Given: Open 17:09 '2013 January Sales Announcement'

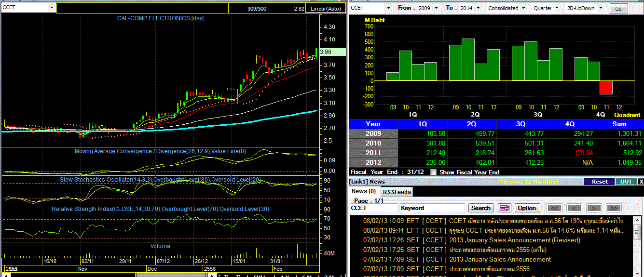Looking at the screenshot, I should pyautogui.click(x=500, y=259).
